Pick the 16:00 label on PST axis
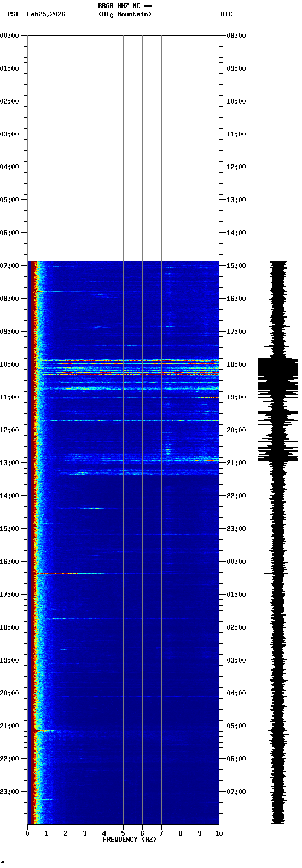Image resolution: width=302 pixels, height=868 pixels. click(x=10, y=562)
